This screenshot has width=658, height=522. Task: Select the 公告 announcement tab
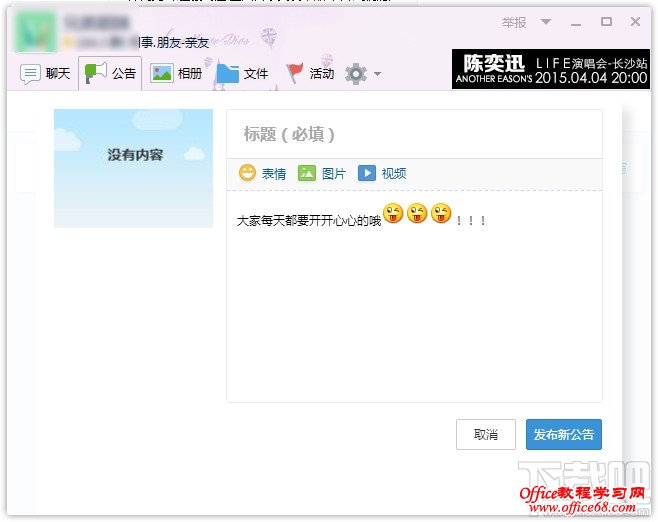(110, 73)
